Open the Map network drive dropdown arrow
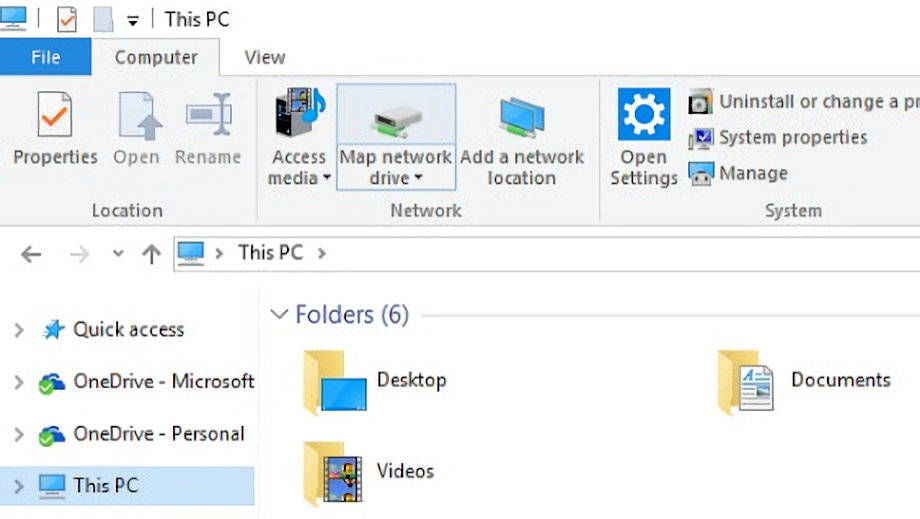Image resolution: width=920 pixels, height=519 pixels. tap(418, 177)
